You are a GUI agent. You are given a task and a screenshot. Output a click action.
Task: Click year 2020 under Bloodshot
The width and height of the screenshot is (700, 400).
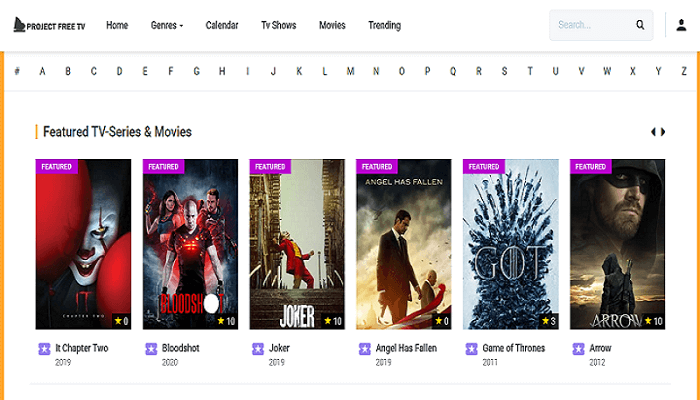click(170, 362)
